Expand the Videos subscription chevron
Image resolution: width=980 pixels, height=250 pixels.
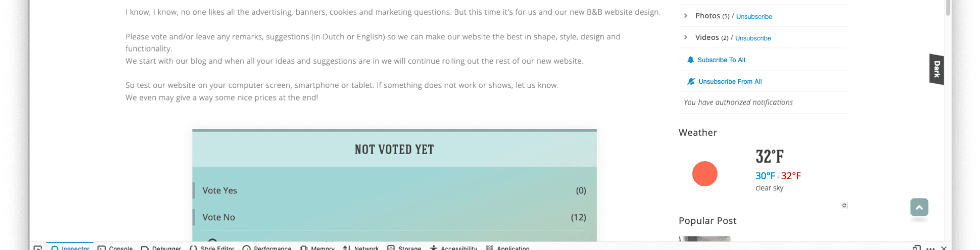point(685,37)
